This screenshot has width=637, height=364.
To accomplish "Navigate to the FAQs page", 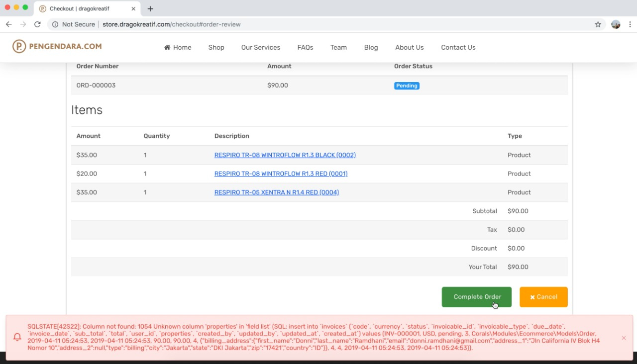I will (305, 48).
